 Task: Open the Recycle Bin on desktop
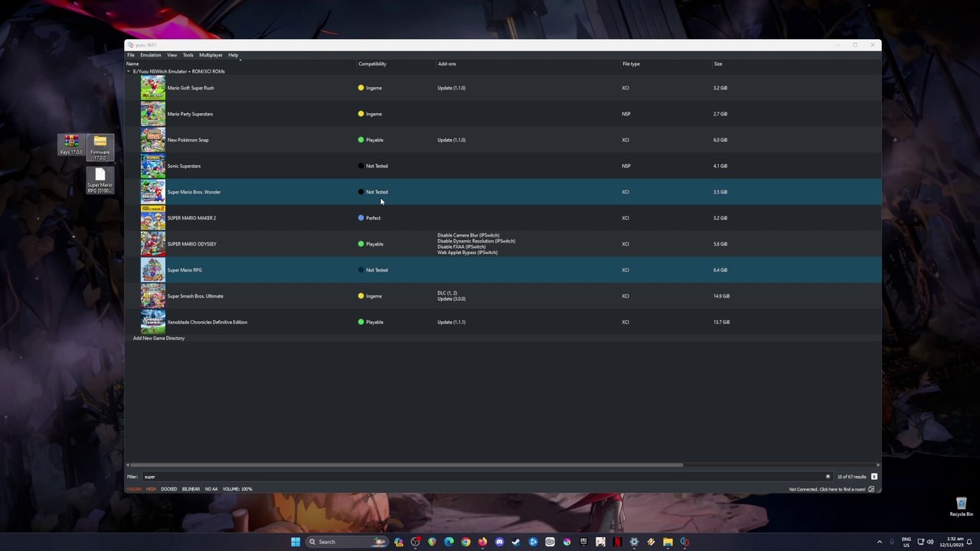click(961, 507)
